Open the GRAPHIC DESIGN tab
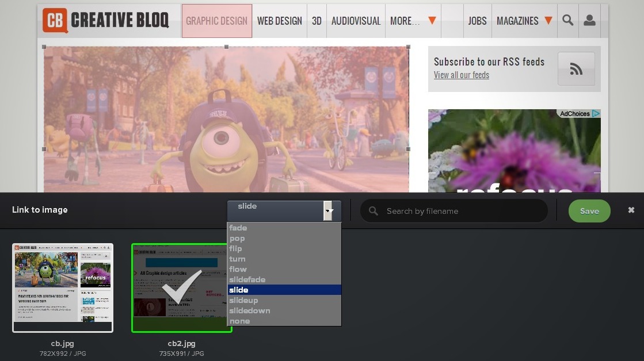Image resolution: width=644 pixels, height=361 pixels. (x=217, y=21)
